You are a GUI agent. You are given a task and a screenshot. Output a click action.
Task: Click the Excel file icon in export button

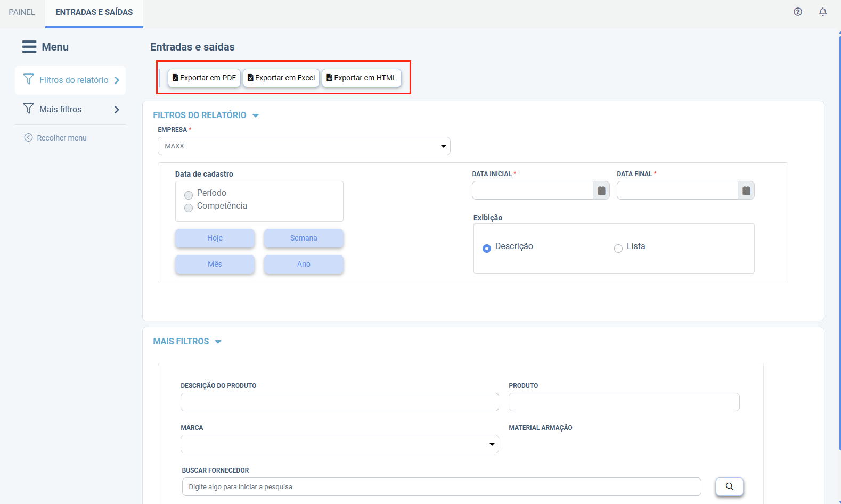pyautogui.click(x=250, y=78)
